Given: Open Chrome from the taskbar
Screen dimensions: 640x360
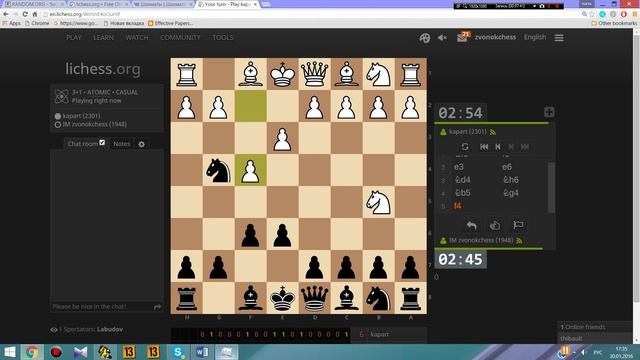Looking at the screenshot, I should 32,352.
